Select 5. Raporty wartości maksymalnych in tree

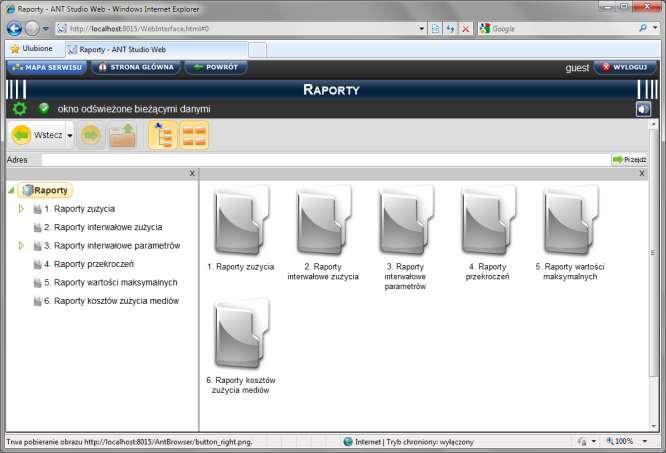point(111,282)
